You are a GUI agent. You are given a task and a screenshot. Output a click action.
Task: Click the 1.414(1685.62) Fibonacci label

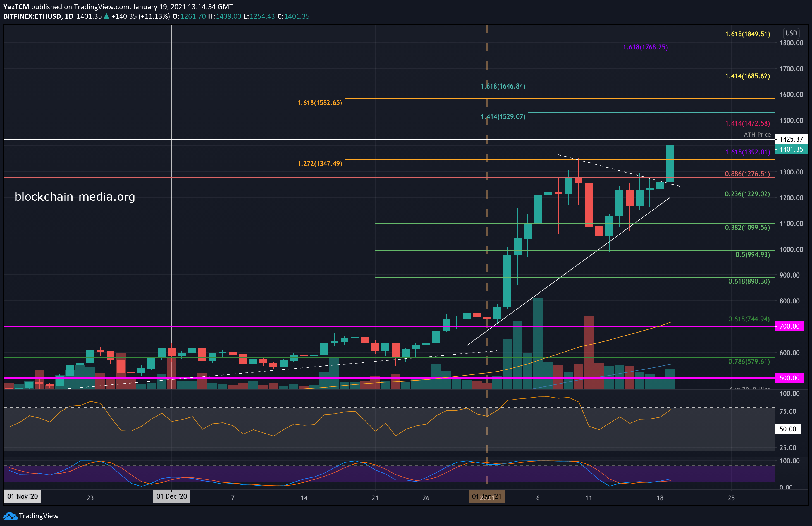pyautogui.click(x=747, y=76)
